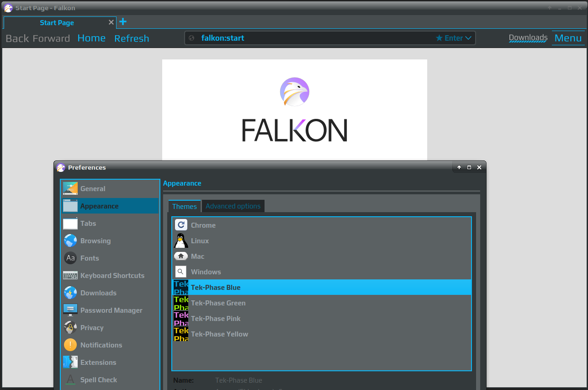Screen dimensions: 588x390
Task: Click Falkon icon in Preferences title bar
Action: tap(61, 167)
